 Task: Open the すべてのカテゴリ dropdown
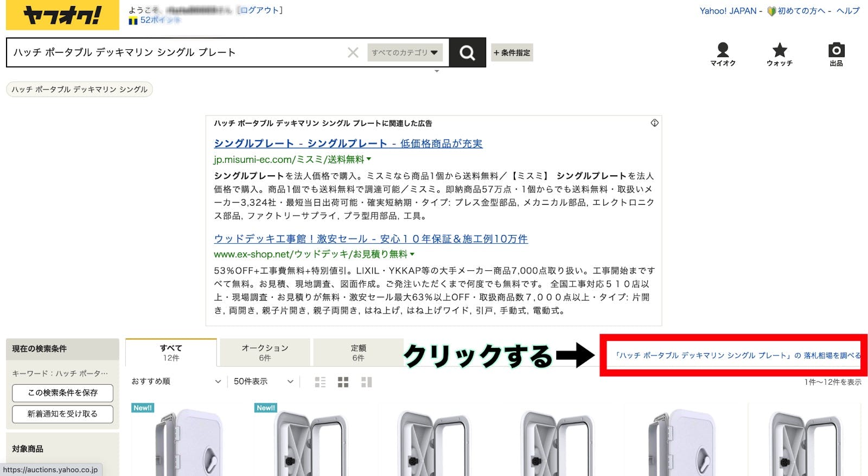coord(405,53)
